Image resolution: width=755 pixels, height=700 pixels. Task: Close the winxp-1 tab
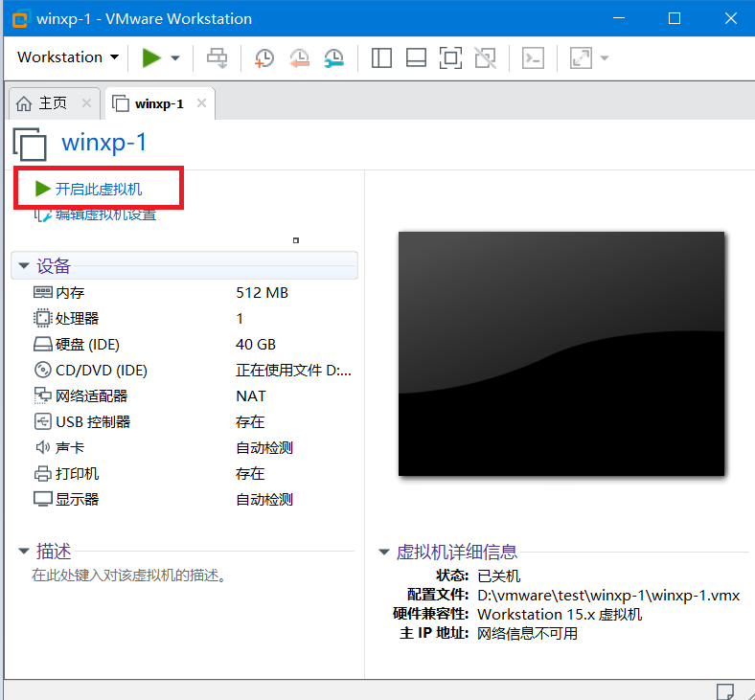pyautogui.click(x=202, y=103)
